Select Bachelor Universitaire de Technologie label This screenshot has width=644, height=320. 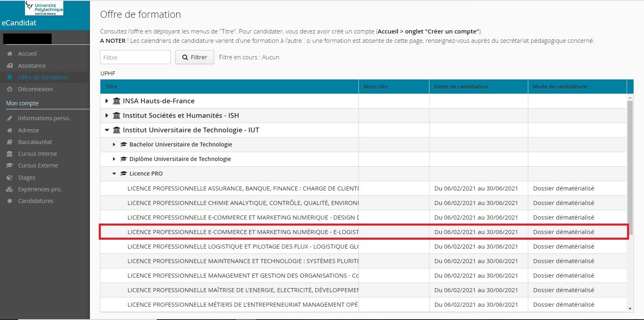click(181, 144)
